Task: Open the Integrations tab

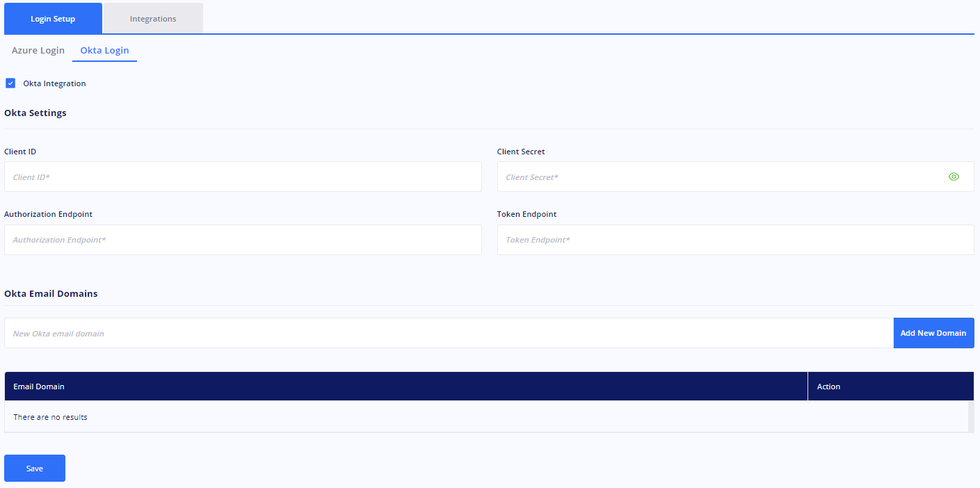Action: (x=152, y=19)
